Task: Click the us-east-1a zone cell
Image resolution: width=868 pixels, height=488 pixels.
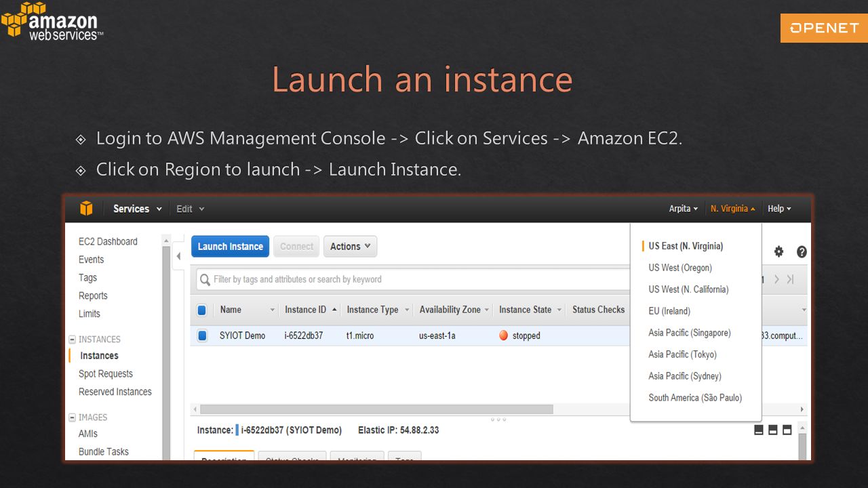Action: point(437,335)
